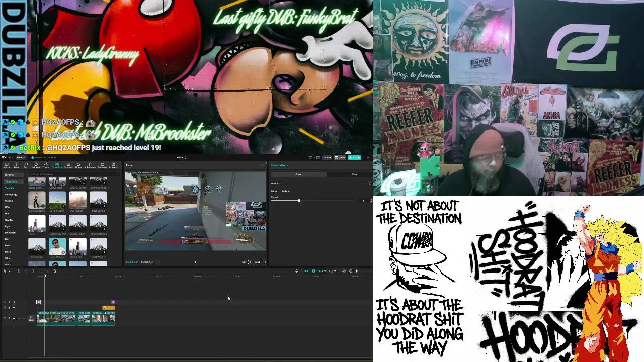Click the search transitions input field

click(x=74, y=174)
